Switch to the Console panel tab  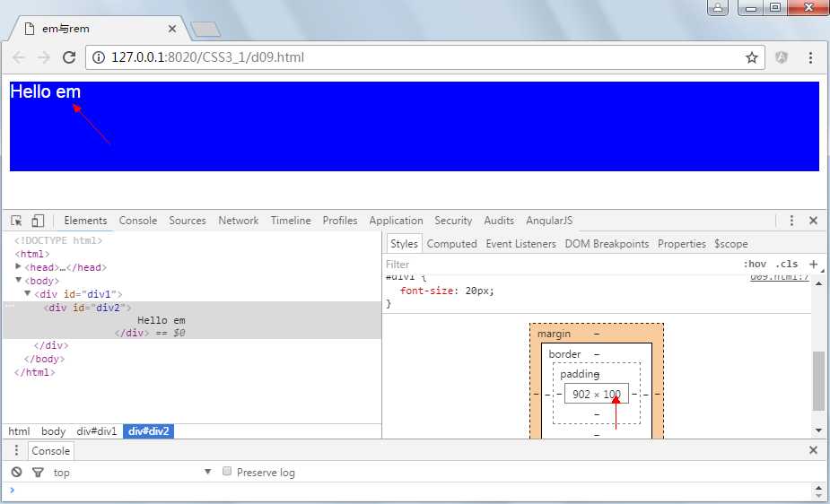(137, 221)
